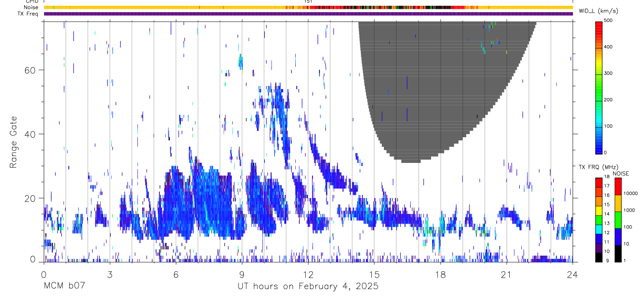Click the 24 tick on UT hours axis
The image size is (644, 297).
tap(572, 274)
